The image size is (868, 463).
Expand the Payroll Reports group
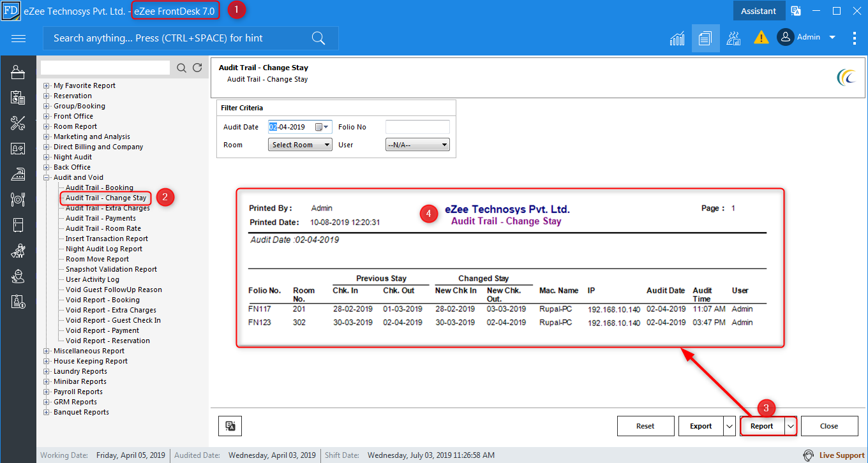coord(46,392)
